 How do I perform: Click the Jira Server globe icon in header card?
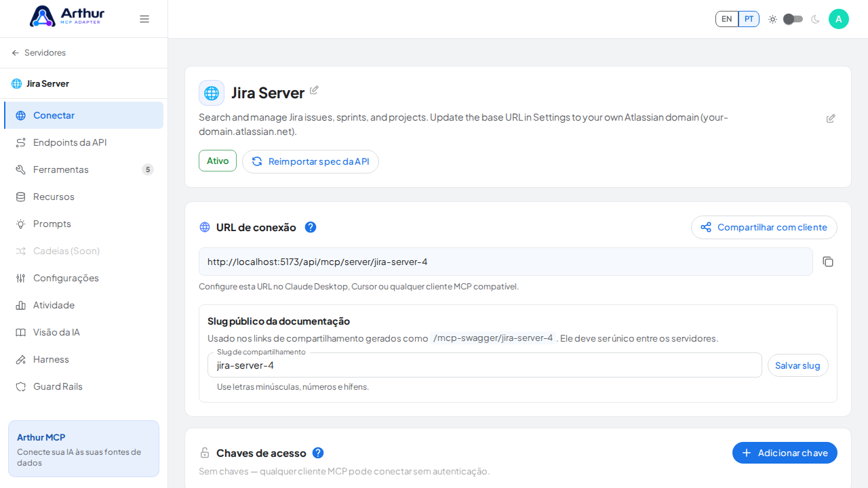[x=212, y=93]
